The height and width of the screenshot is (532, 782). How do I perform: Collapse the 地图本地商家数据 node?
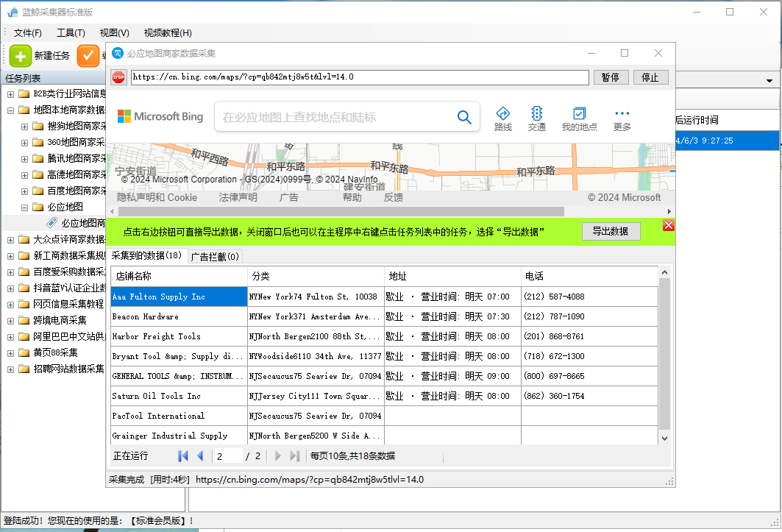click(10, 110)
